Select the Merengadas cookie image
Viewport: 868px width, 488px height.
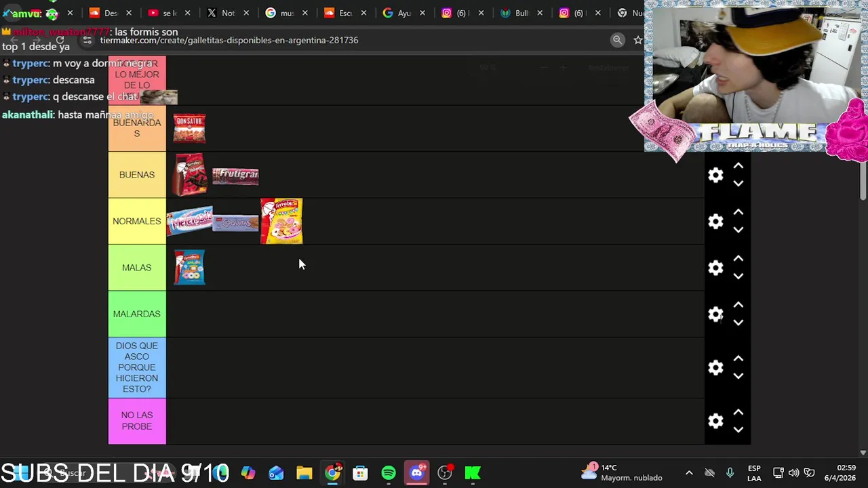tap(189, 221)
